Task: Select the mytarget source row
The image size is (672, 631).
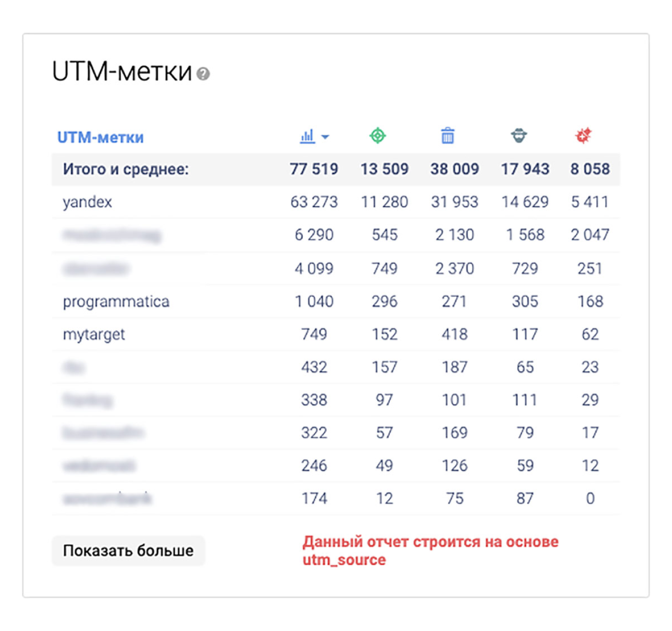Action: (x=94, y=334)
